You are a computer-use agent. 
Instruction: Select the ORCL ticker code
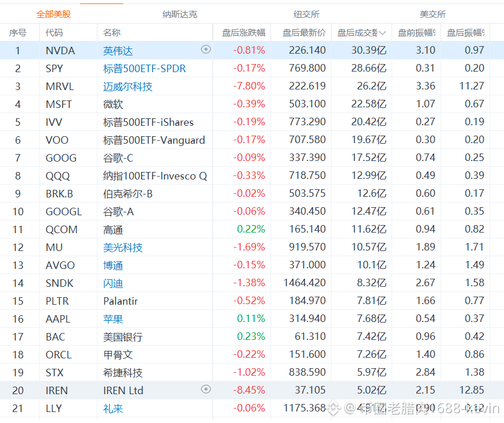coord(58,355)
